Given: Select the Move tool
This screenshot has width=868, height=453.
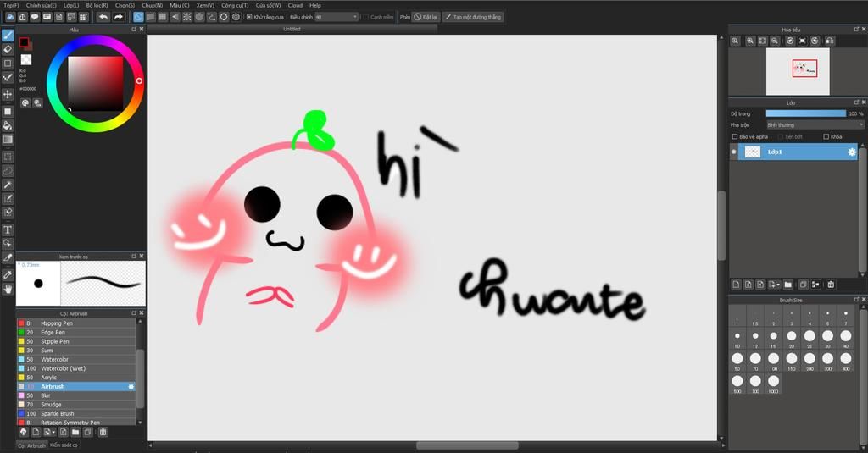Looking at the screenshot, I should (x=8, y=94).
